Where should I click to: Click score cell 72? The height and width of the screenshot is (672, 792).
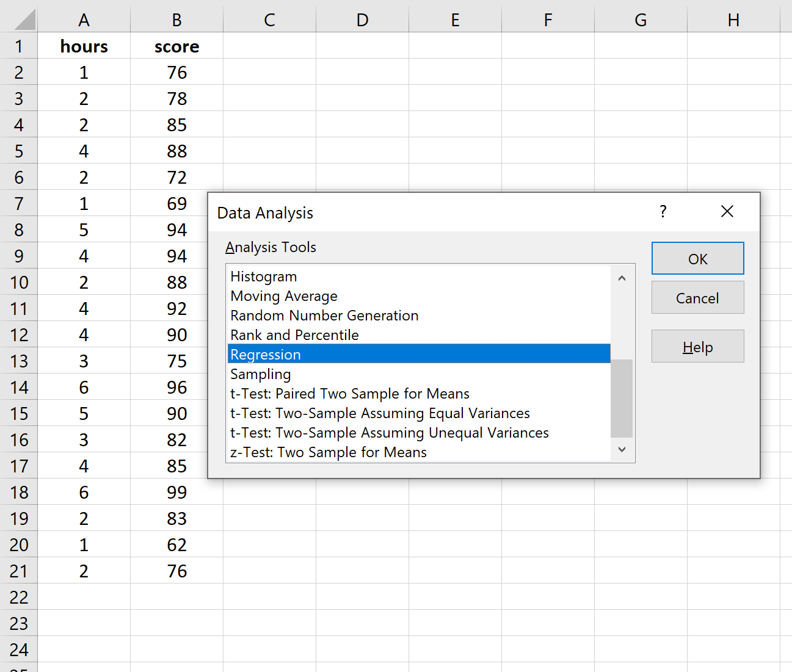pos(177,177)
